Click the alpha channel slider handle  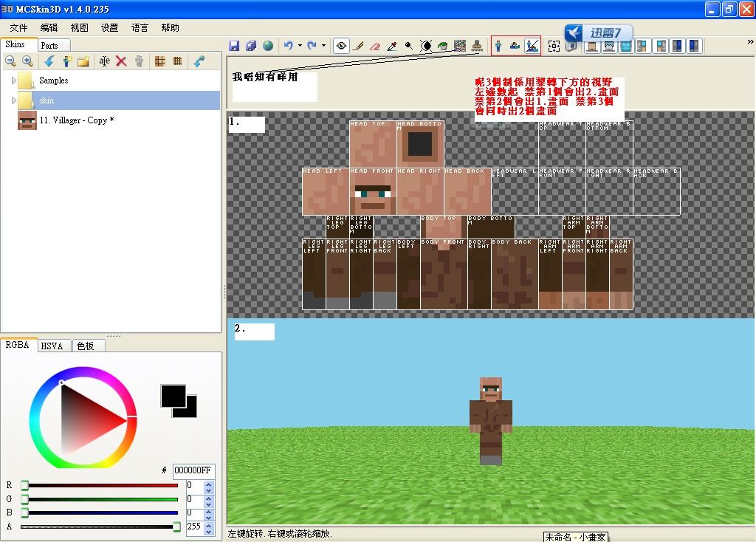(176, 526)
